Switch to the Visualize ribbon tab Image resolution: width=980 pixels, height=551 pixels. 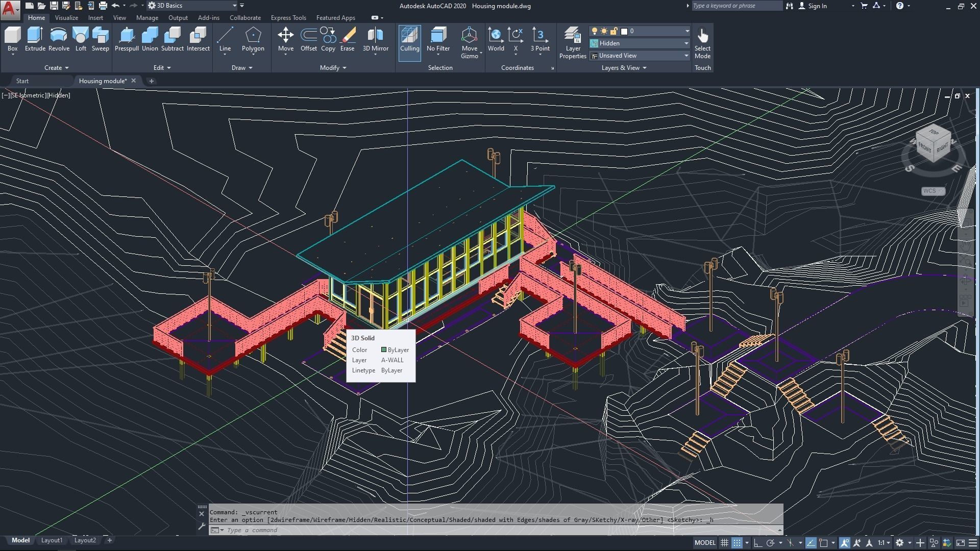coord(66,18)
